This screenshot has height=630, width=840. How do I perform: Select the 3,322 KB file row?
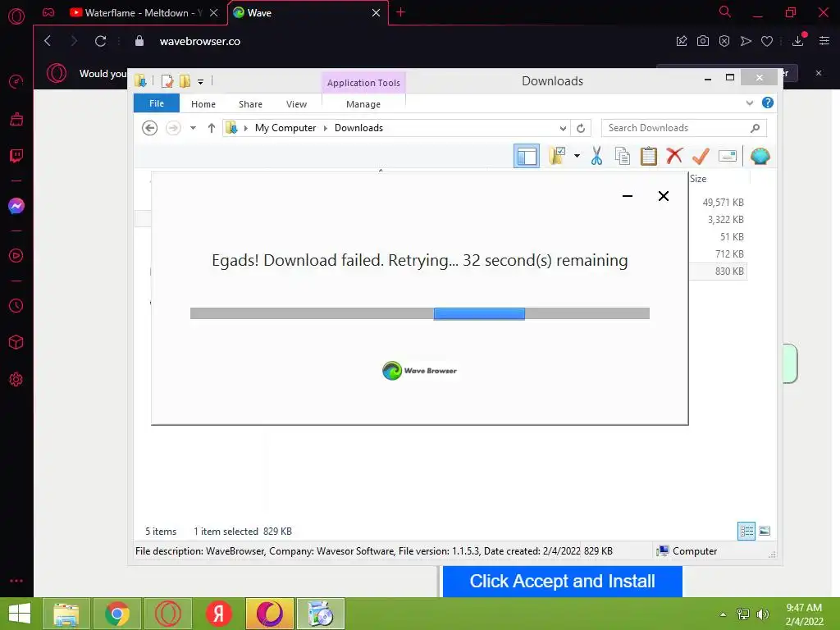pyautogui.click(x=718, y=220)
